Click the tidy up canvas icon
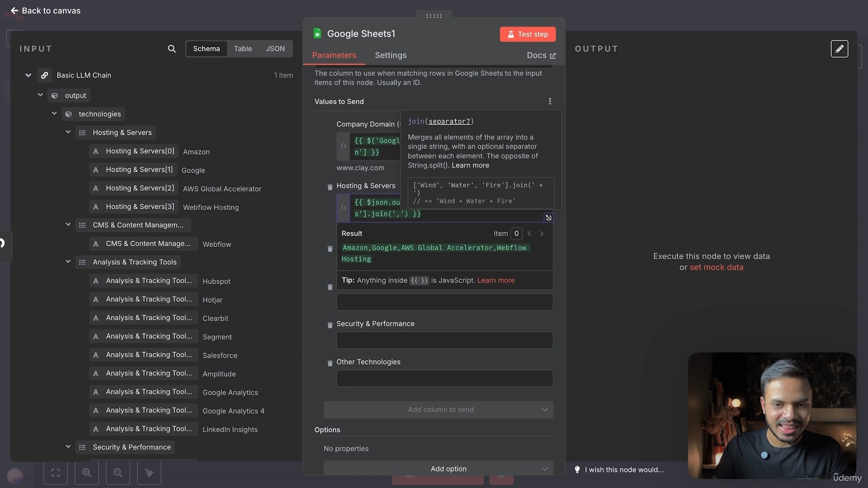The width and height of the screenshot is (868, 488). pos(149,473)
